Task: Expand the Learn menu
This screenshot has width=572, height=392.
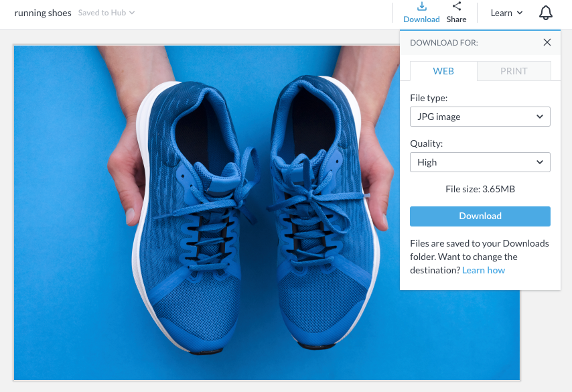Action: point(502,13)
